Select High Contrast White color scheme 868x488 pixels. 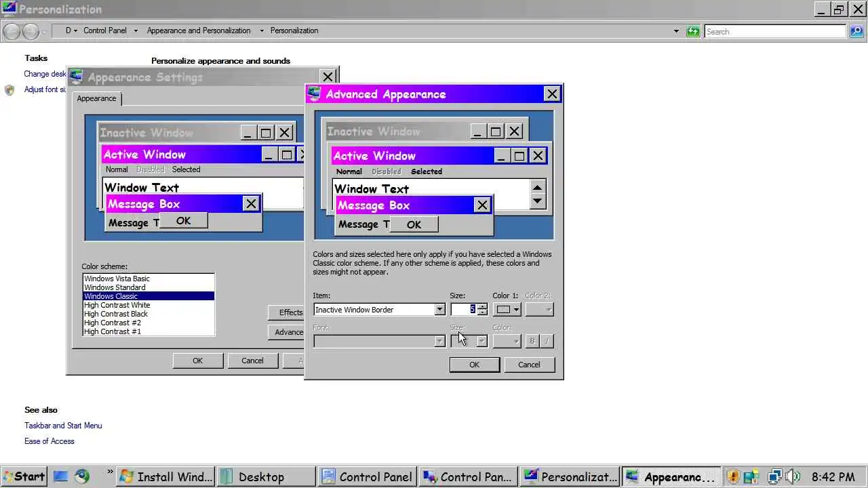click(x=149, y=305)
